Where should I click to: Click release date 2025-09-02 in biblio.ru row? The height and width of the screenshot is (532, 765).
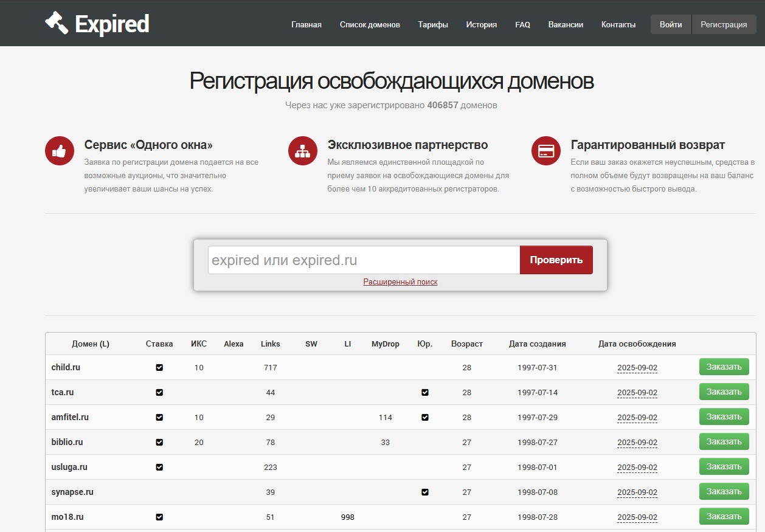637,443
